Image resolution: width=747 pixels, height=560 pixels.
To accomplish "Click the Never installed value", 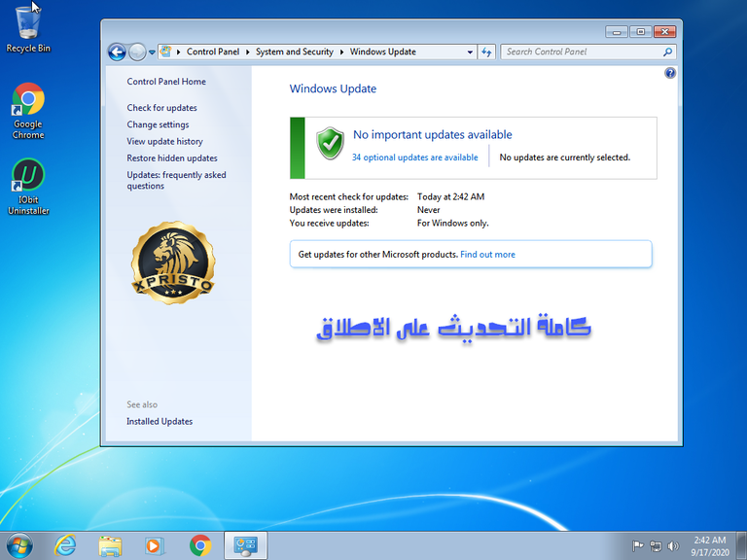I will click(x=428, y=210).
